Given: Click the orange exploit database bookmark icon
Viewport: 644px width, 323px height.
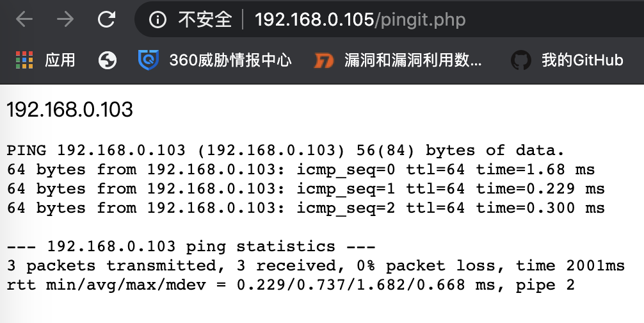Looking at the screenshot, I should [324, 60].
